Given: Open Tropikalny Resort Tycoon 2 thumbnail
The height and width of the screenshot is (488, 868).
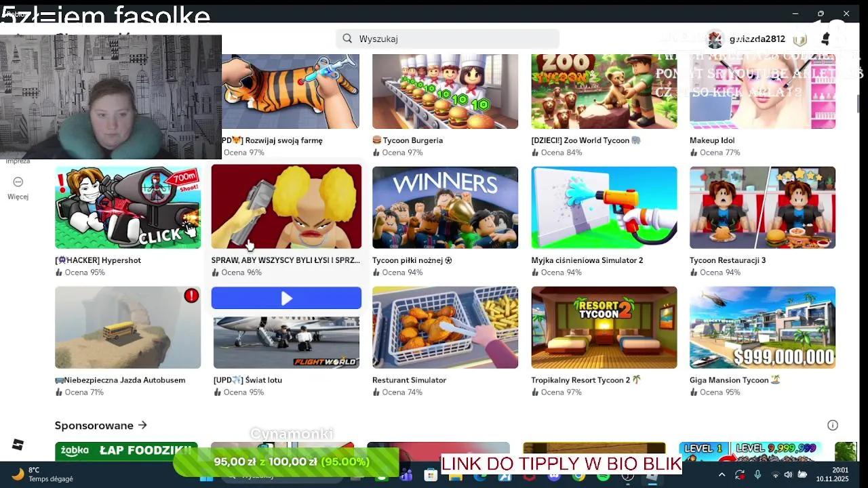Looking at the screenshot, I should click(604, 327).
